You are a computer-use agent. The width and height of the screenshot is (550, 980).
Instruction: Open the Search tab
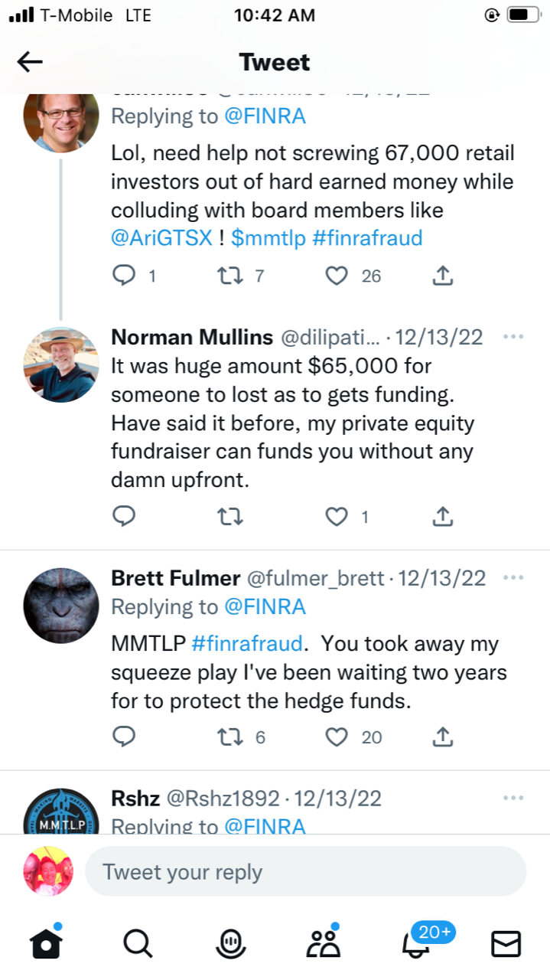[x=138, y=943]
